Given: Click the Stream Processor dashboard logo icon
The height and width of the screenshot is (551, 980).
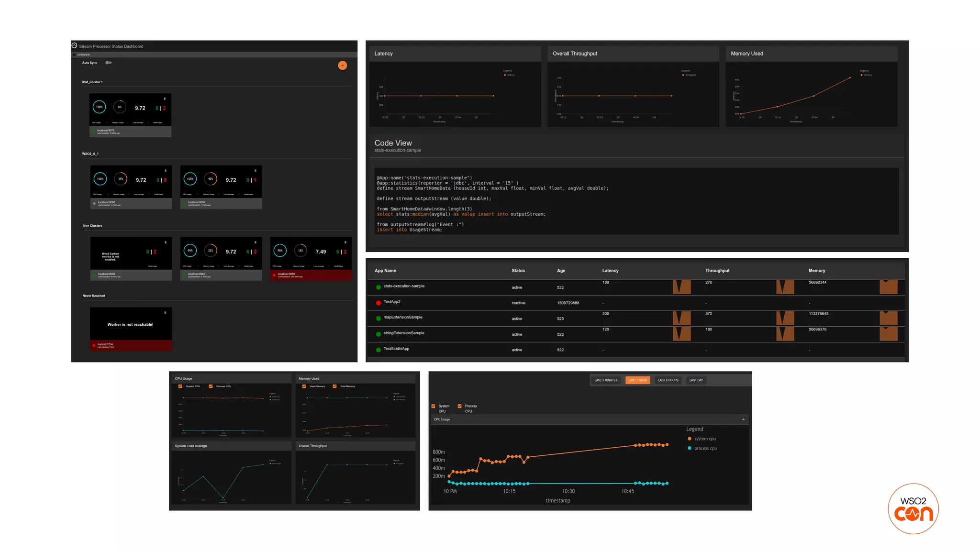Looking at the screenshot, I should (x=75, y=46).
